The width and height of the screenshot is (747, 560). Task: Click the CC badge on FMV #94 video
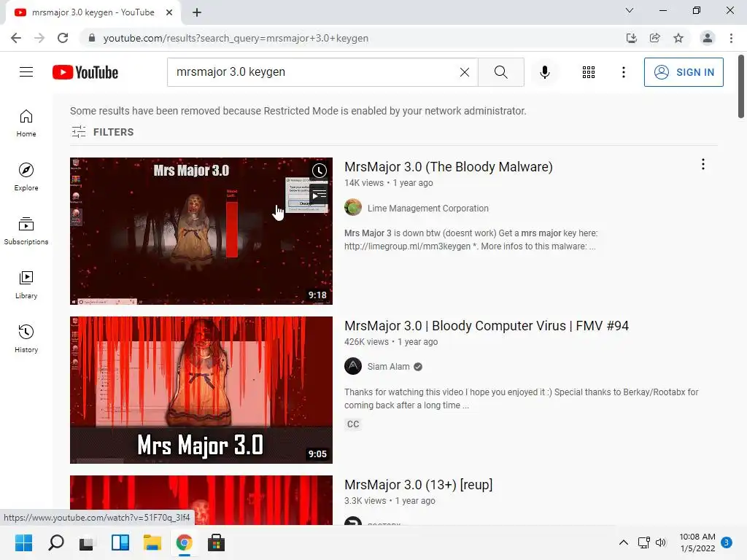353,424
